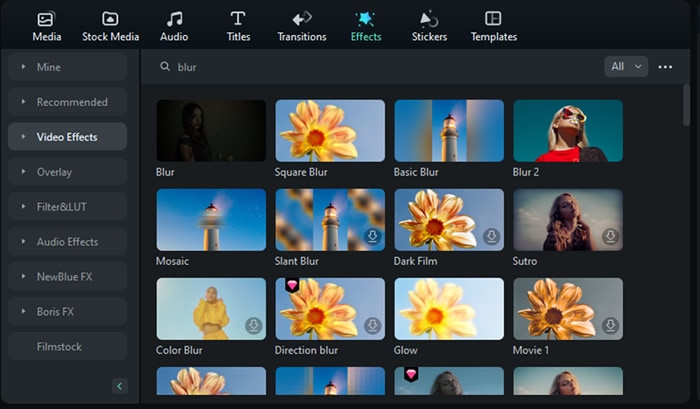Screen dimensions: 700x409
Task: Select the Direction blur effect thumbnail
Action: pyautogui.click(x=330, y=309)
